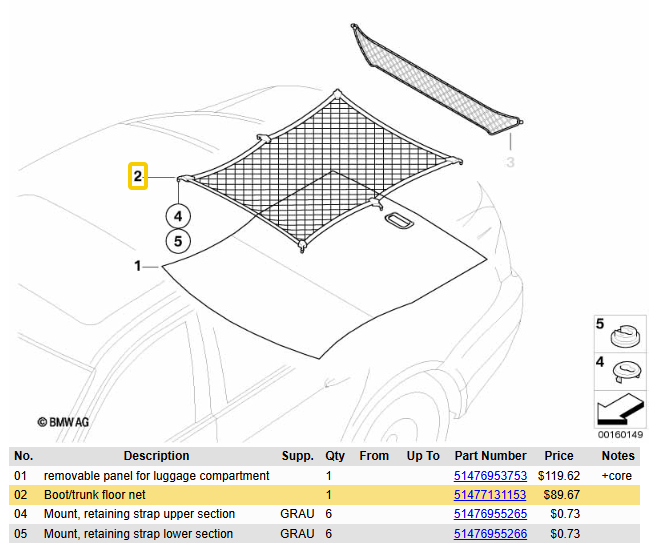The width and height of the screenshot is (656, 554).
Task: Select greyed callout number 3 on diagram
Action: (510, 162)
